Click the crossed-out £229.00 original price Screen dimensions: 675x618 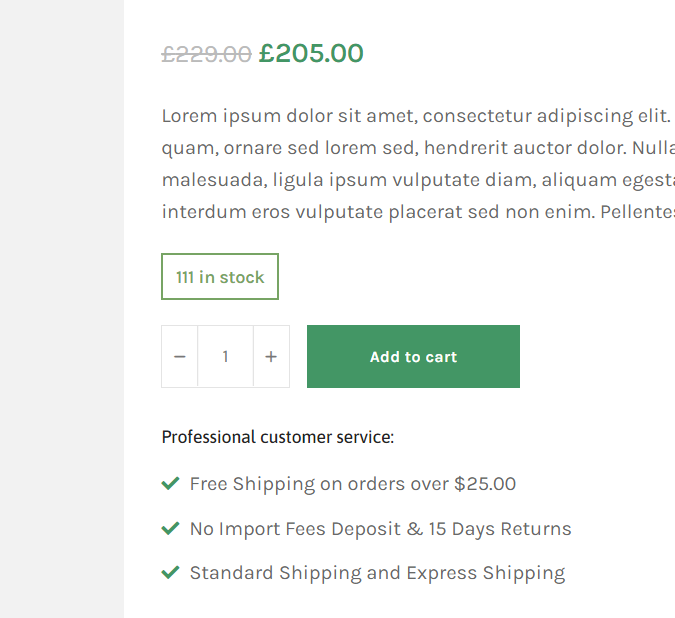pos(206,54)
